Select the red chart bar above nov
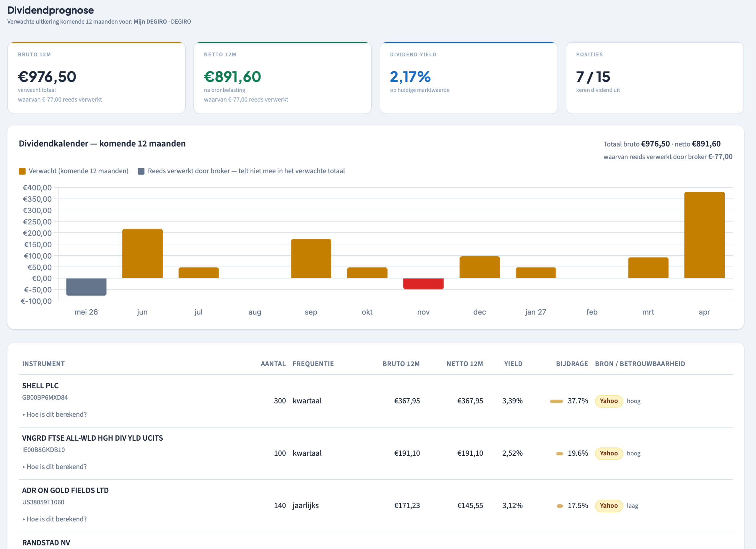 click(x=423, y=284)
